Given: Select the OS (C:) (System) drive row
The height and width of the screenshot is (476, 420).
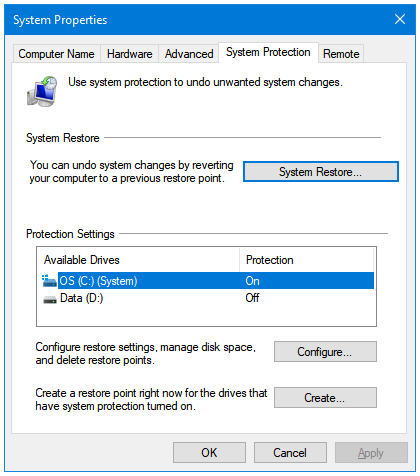Looking at the screenshot, I should (207, 281).
